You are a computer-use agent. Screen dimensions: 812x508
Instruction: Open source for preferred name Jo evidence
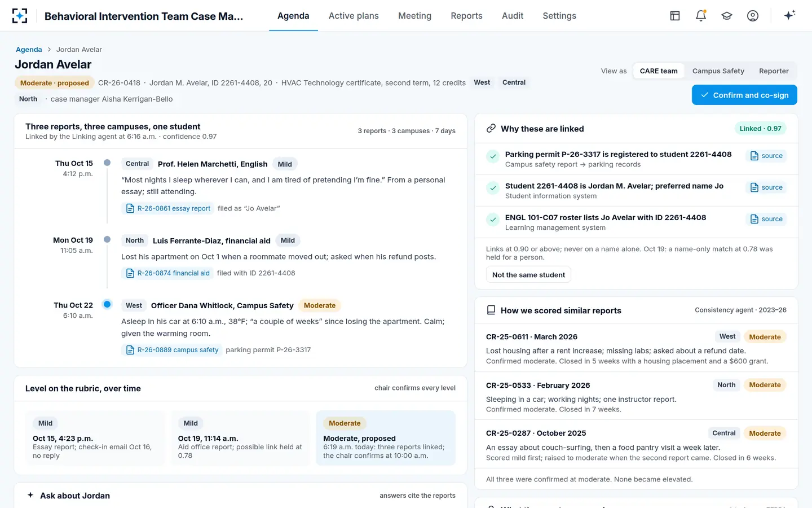pyautogui.click(x=766, y=187)
